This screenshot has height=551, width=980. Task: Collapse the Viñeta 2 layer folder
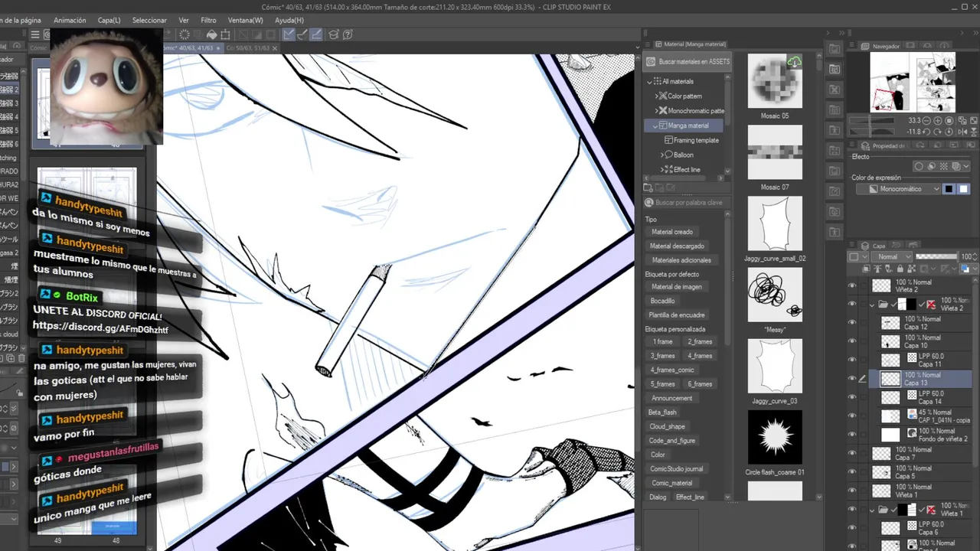(872, 305)
